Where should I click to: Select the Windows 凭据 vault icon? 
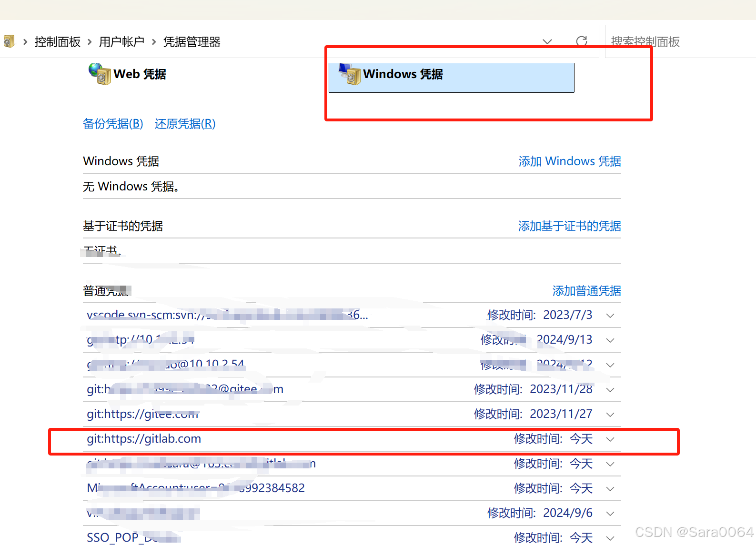click(350, 74)
